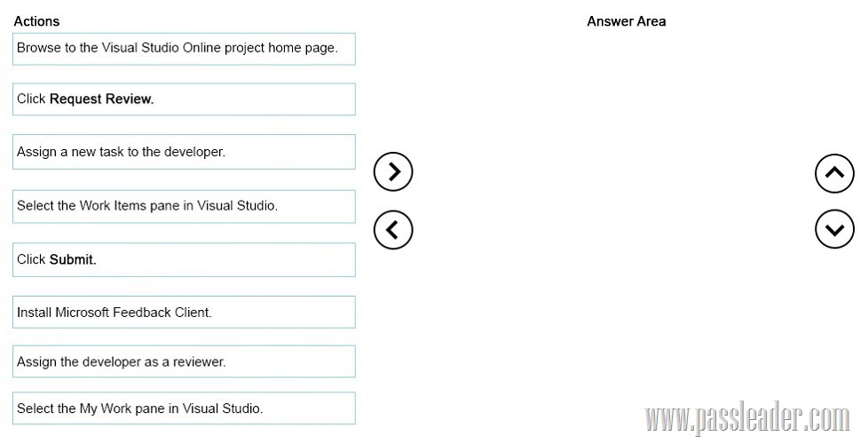Select 'Assign the developer as a reviewer'
The width and height of the screenshot is (868, 444).
(x=184, y=361)
